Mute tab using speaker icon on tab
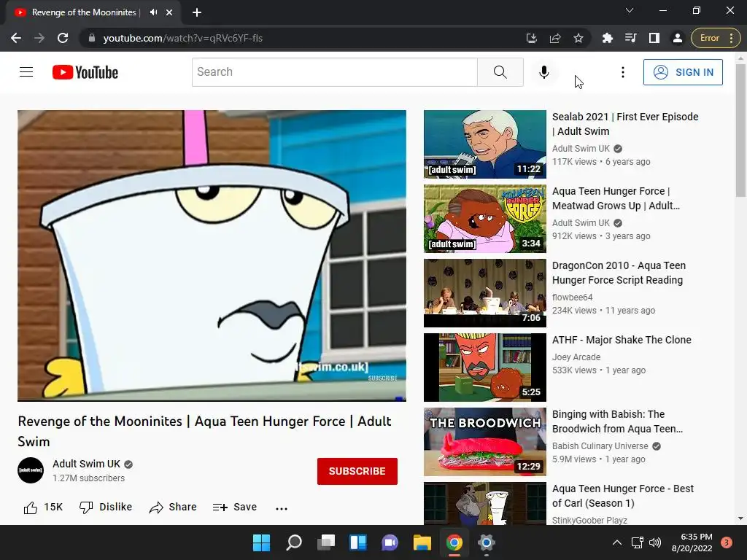This screenshot has height=560, width=747. point(153,12)
